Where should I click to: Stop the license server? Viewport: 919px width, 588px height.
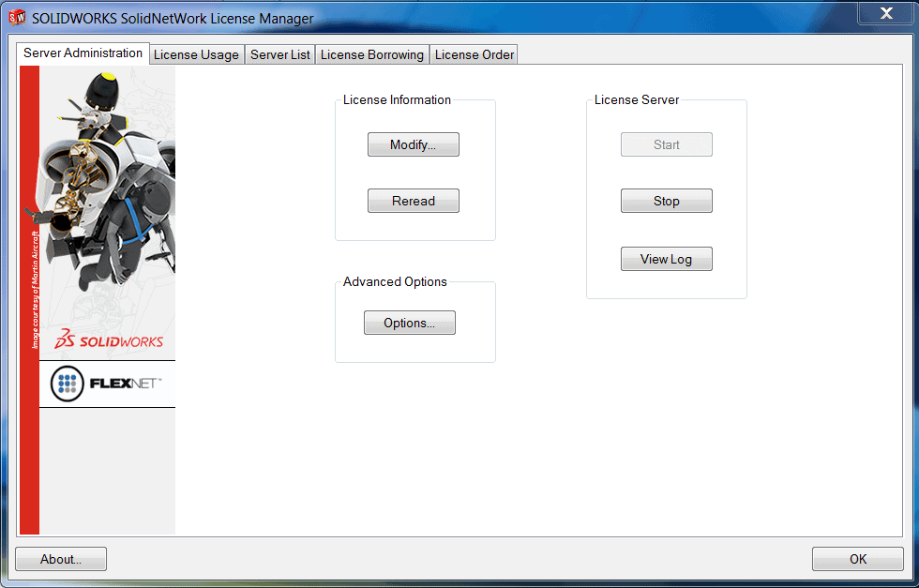(667, 201)
